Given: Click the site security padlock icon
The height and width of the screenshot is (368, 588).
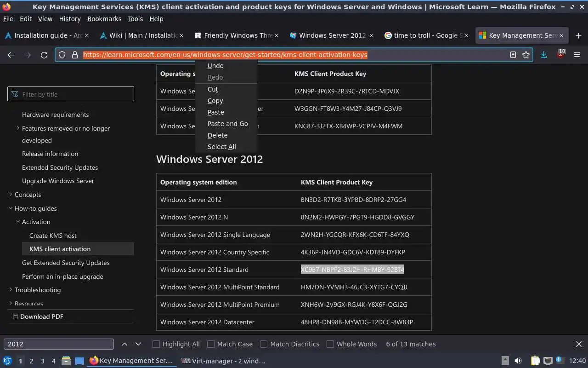Looking at the screenshot, I should 75,55.
